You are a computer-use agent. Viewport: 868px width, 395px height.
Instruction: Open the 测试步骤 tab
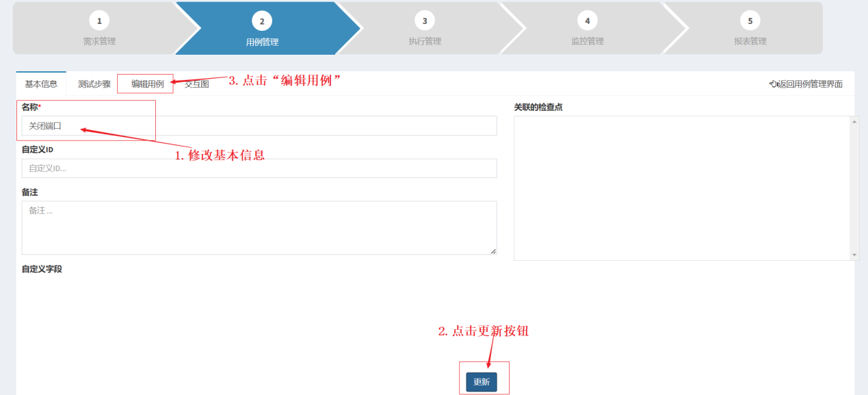tap(94, 84)
